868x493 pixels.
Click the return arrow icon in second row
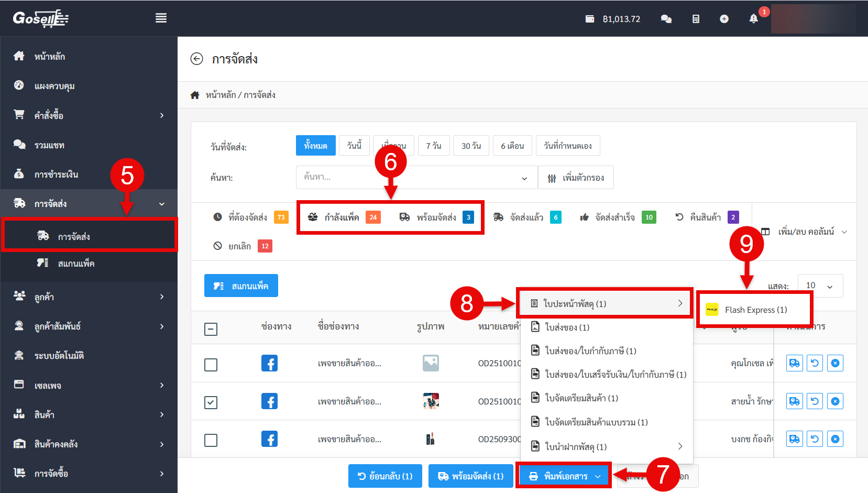pyautogui.click(x=815, y=401)
